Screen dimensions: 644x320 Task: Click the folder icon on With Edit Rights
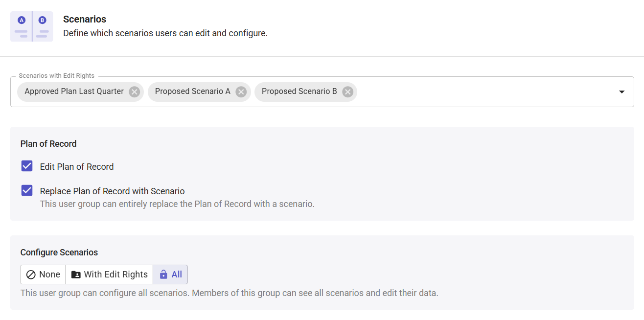(x=76, y=274)
